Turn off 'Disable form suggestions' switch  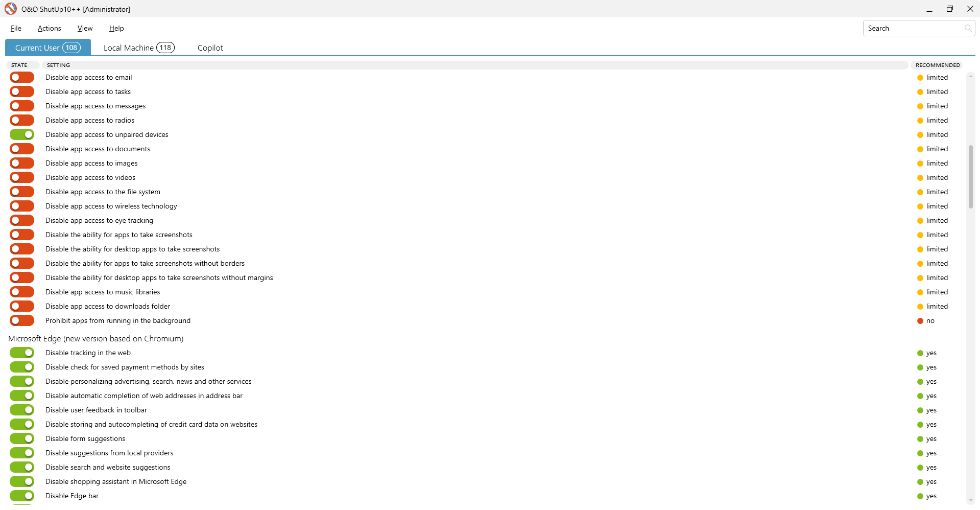tap(22, 438)
